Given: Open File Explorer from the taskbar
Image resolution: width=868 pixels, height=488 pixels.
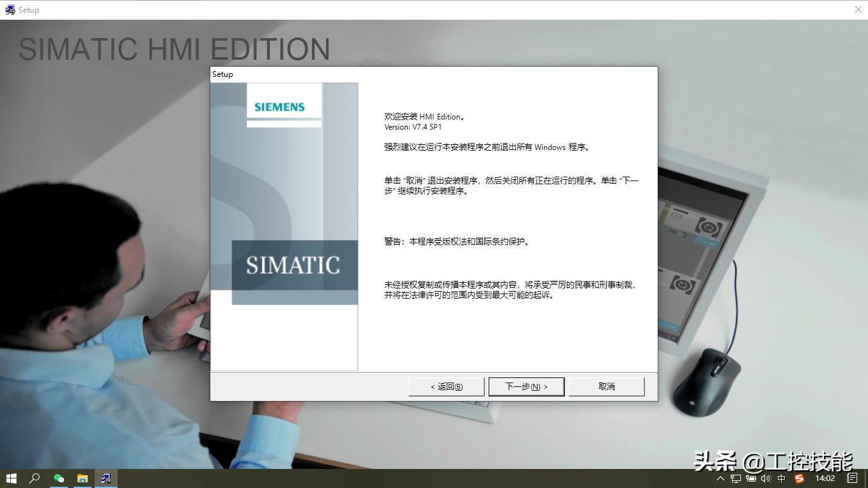Looking at the screenshot, I should point(83,478).
